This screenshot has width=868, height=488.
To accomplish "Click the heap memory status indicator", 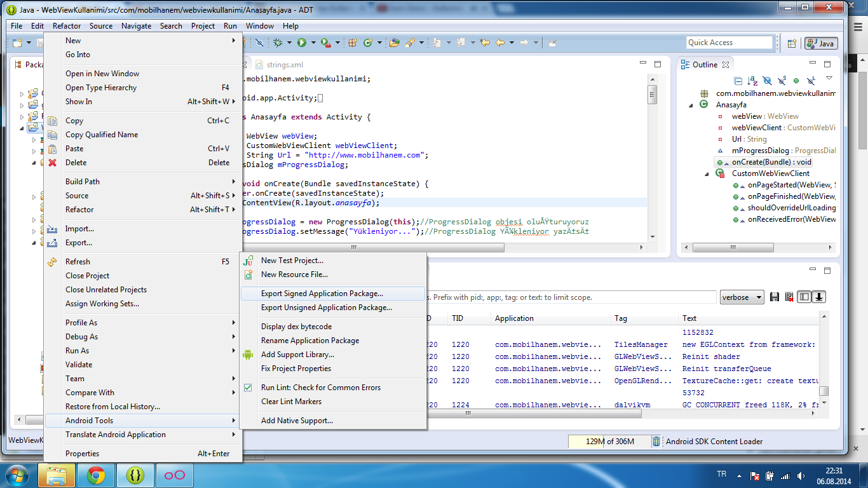I will pyautogui.click(x=609, y=442).
